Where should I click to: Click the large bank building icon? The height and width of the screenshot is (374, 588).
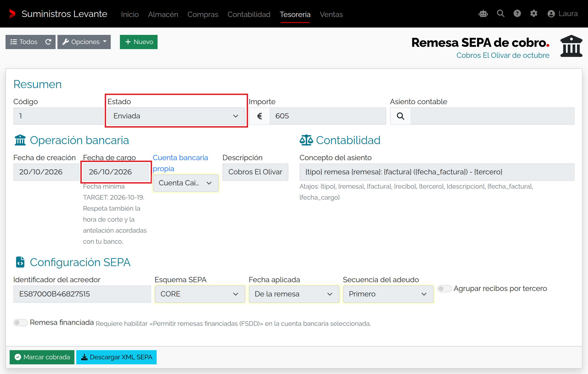pyautogui.click(x=571, y=46)
